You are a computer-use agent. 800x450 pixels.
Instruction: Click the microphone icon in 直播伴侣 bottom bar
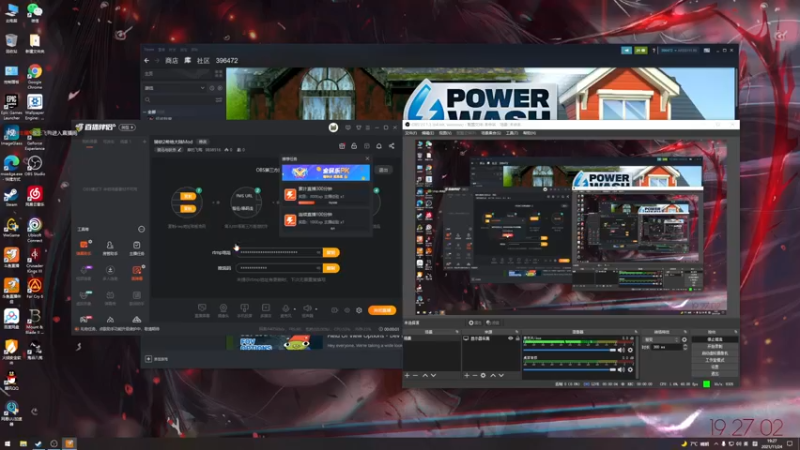click(x=286, y=308)
